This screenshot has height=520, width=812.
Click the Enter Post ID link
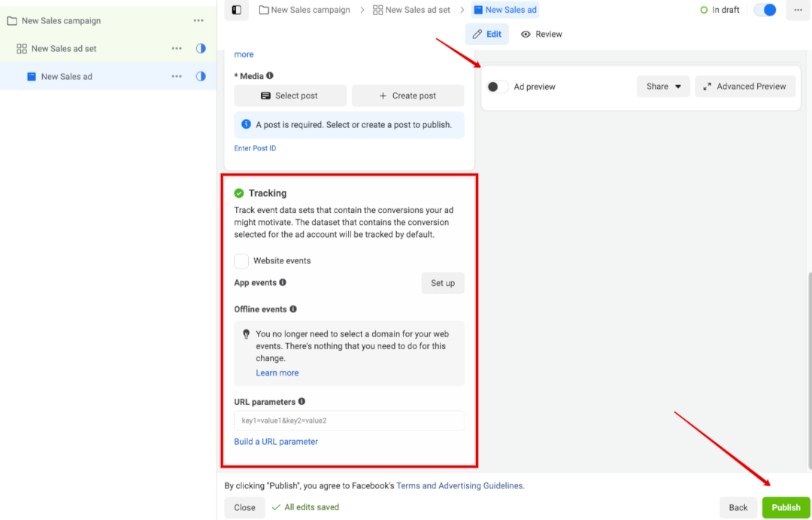[x=255, y=148]
